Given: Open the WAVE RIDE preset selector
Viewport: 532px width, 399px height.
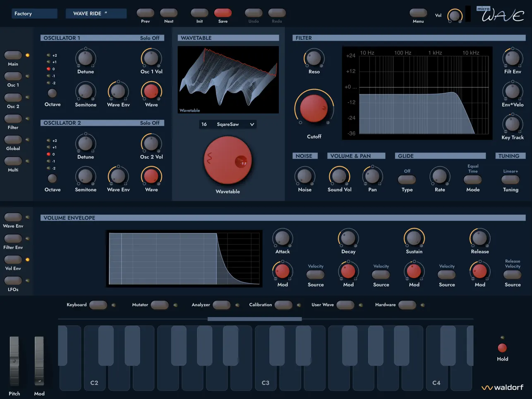Looking at the screenshot, I should pos(96,14).
